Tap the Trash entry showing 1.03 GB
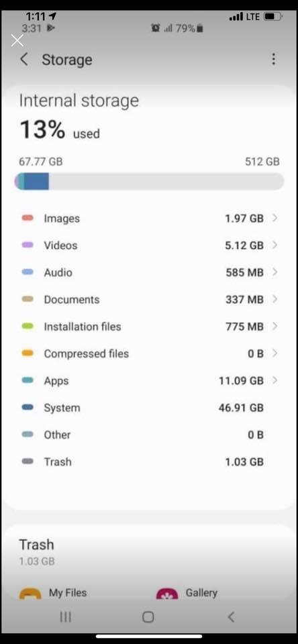Viewport: 298px width, 644px height. point(149,462)
